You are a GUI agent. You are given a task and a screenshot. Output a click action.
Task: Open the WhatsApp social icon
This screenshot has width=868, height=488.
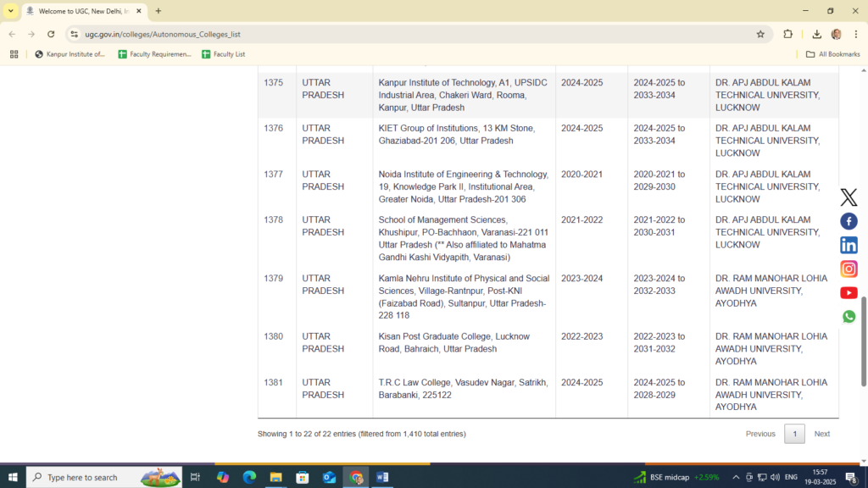[849, 317]
